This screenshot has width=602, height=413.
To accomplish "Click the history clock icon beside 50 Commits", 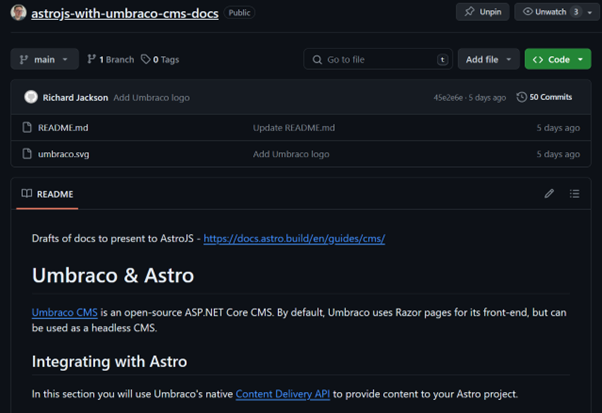I will 521,97.
